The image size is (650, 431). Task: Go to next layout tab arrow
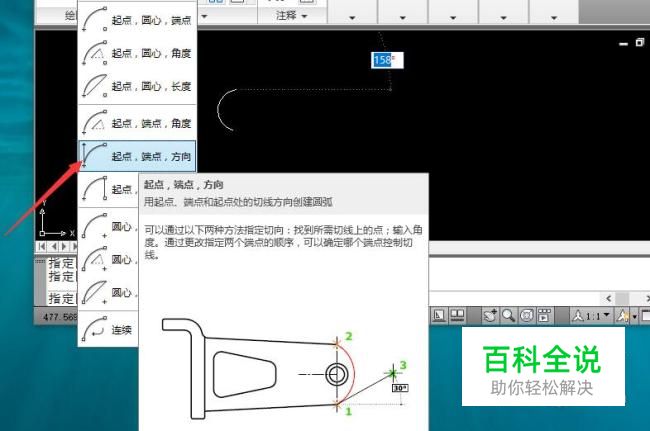[64, 247]
